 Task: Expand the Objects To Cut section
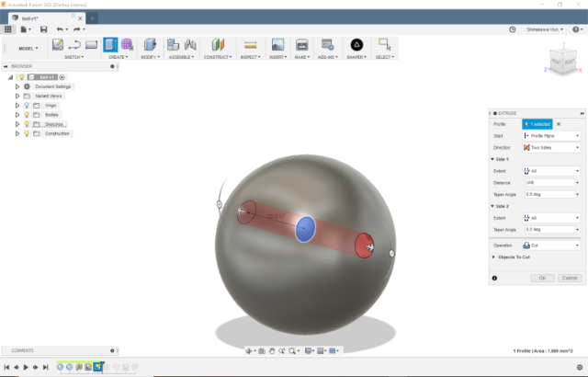click(493, 257)
